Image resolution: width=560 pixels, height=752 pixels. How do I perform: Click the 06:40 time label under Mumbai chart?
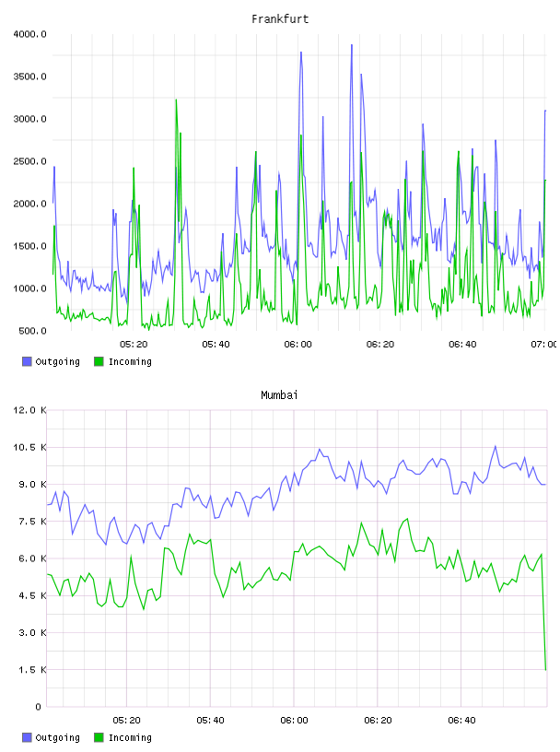(x=461, y=721)
